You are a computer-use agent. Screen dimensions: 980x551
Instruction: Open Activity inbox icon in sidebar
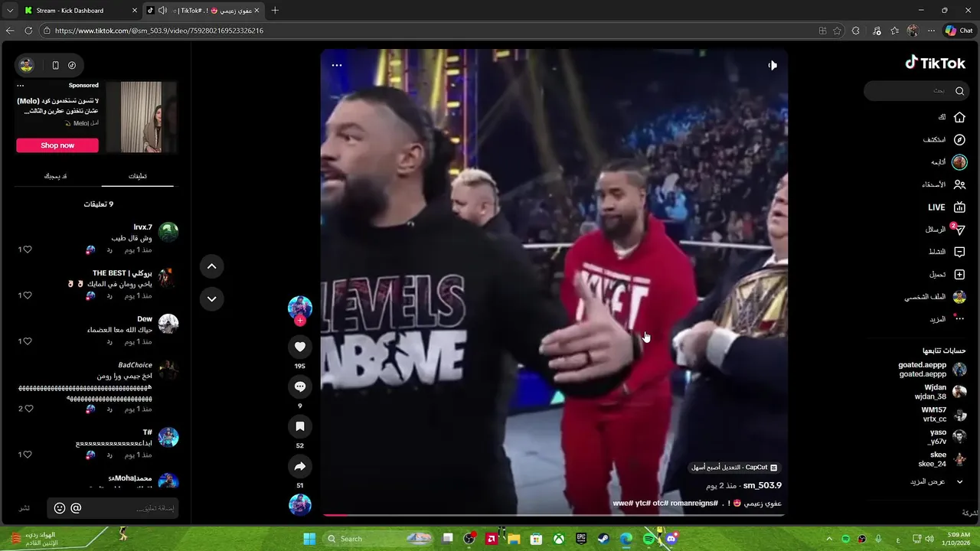tap(947, 252)
